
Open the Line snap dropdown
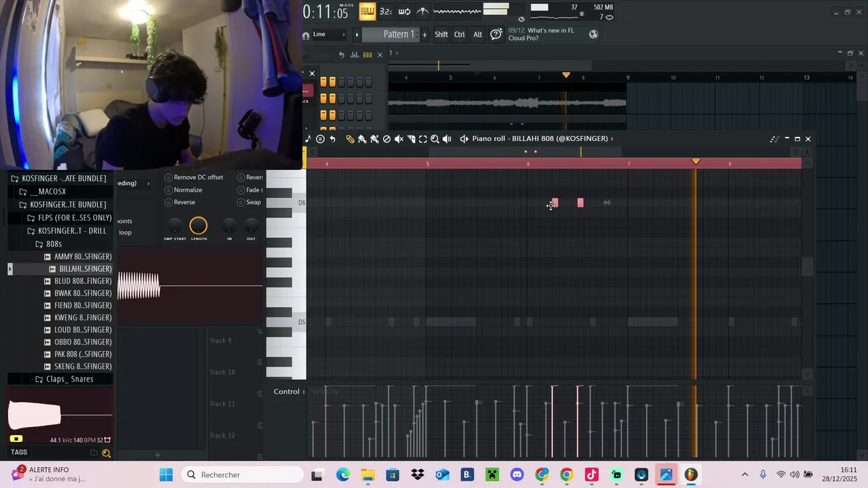329,35
